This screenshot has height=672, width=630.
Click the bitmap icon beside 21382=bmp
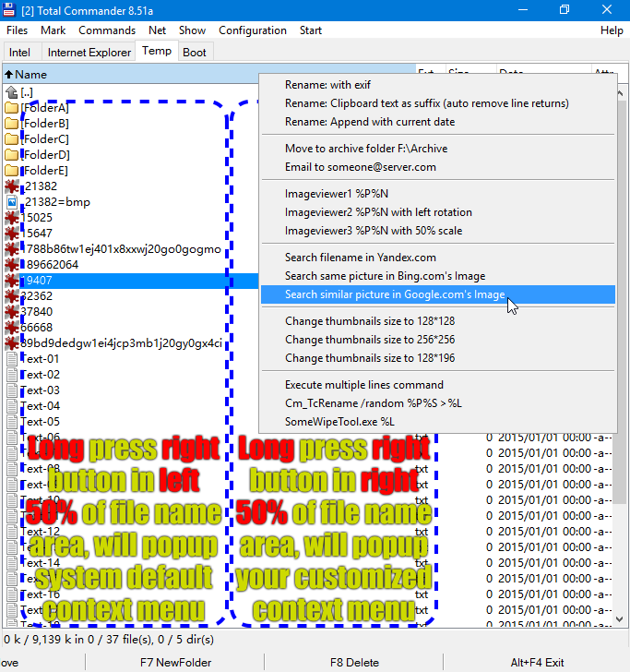[x=12, y=202]
